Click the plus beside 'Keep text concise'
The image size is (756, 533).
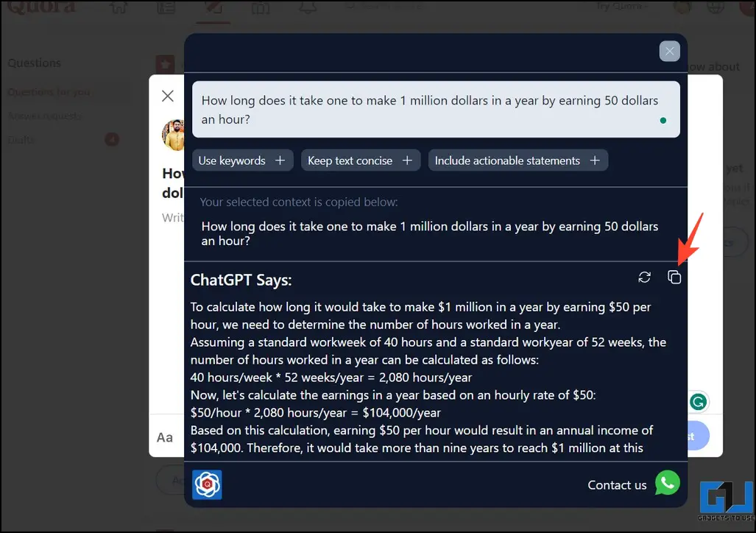(407, 160)
